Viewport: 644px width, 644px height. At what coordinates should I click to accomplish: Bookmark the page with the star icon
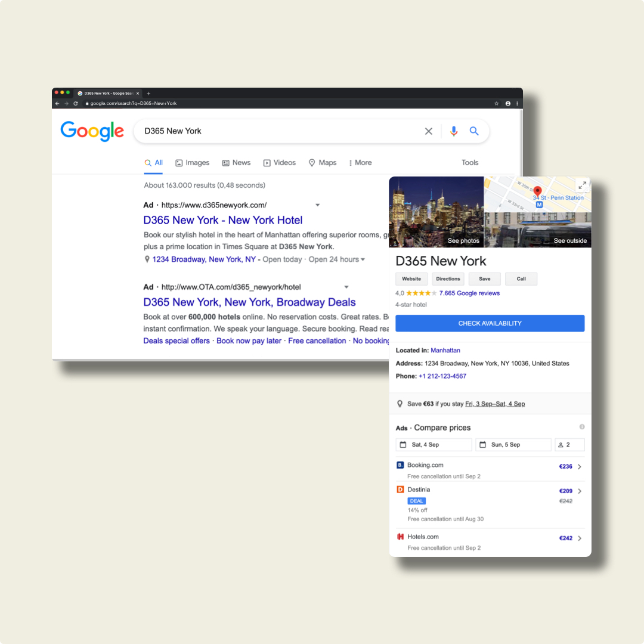tap(496, 104)
